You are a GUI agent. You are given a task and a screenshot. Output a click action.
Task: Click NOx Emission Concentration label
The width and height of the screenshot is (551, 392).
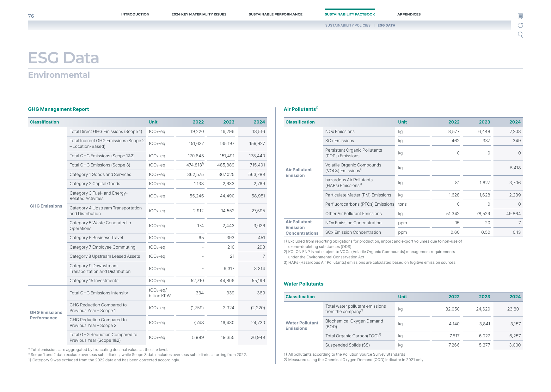pyautogui.click(x=353, y=223)
